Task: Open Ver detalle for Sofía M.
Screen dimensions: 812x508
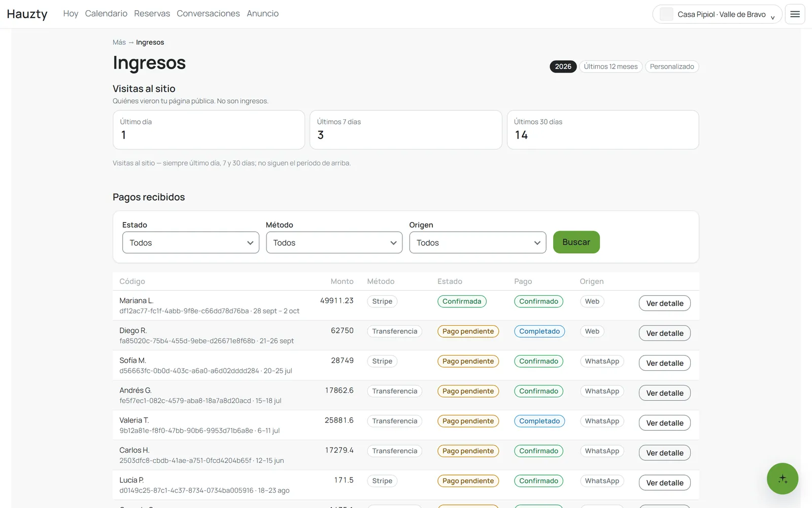Action: [664, 363]
